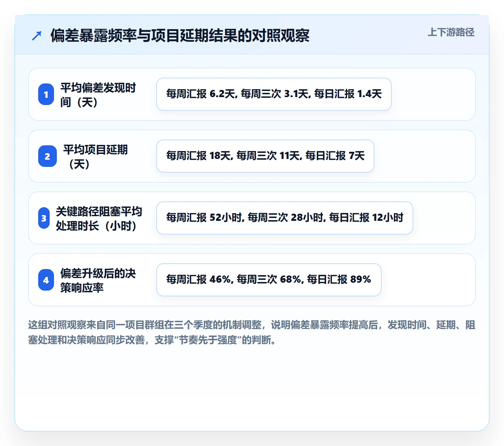Click the value box starting 每周汇报 52小时

tap(285, 218)
